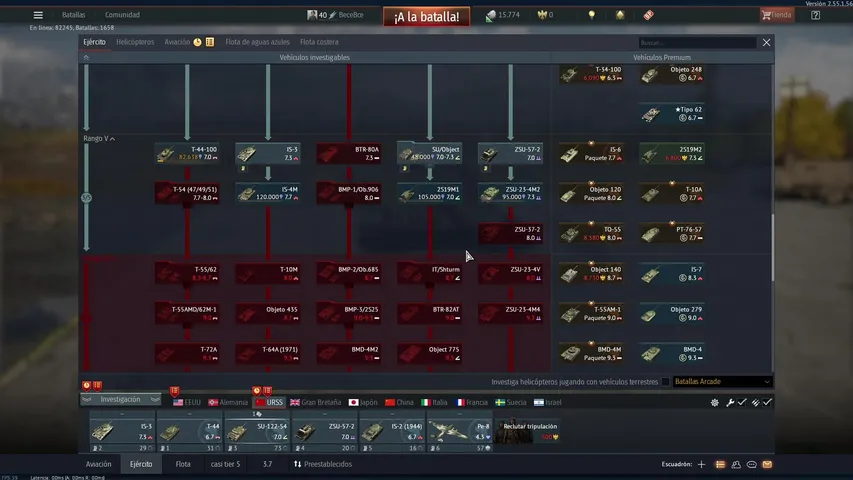Open Preestablecidos presets list
This screenshot has width=853, height=480.
(323, 464)
